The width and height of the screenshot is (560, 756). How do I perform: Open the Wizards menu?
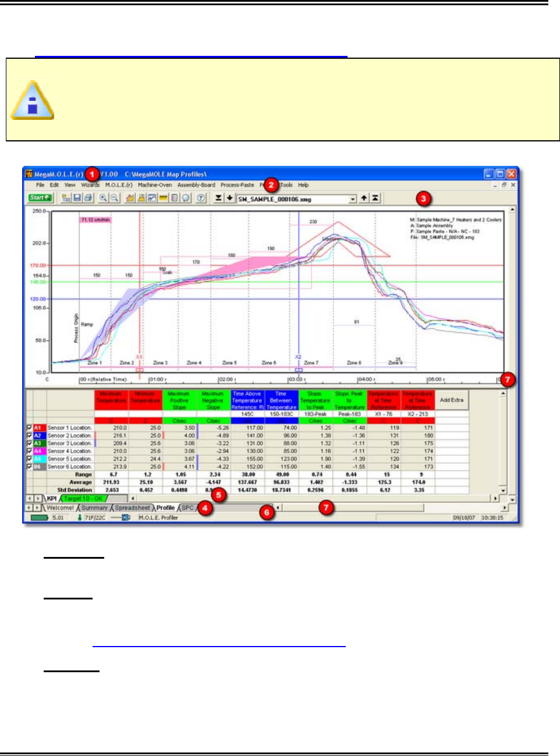tap(90, 185)
